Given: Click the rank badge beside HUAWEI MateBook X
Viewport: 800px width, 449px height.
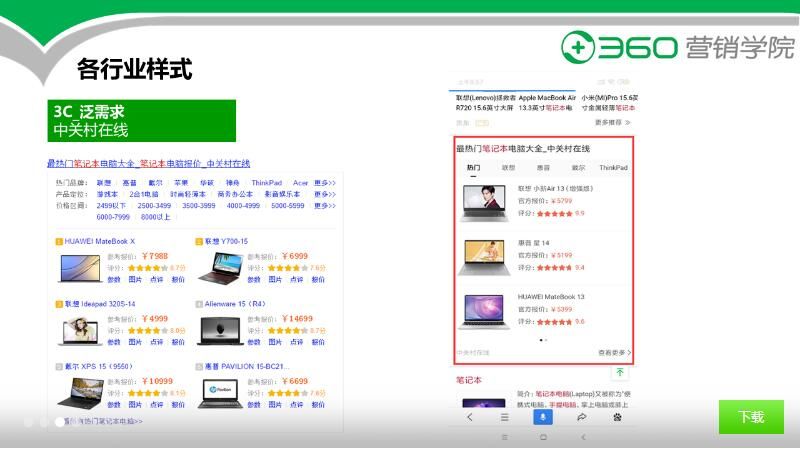Looking at the screenshot, I should coord(59,241).
